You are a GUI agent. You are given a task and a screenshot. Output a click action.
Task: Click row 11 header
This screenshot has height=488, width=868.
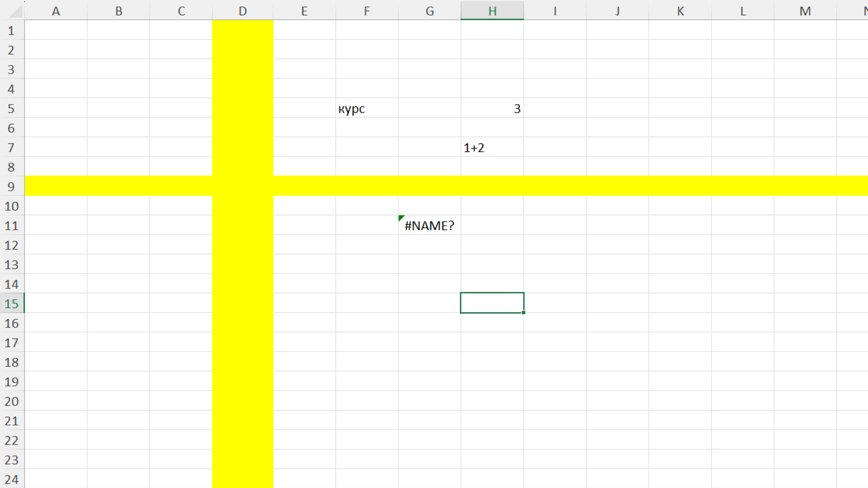click(x=12, y=225)
